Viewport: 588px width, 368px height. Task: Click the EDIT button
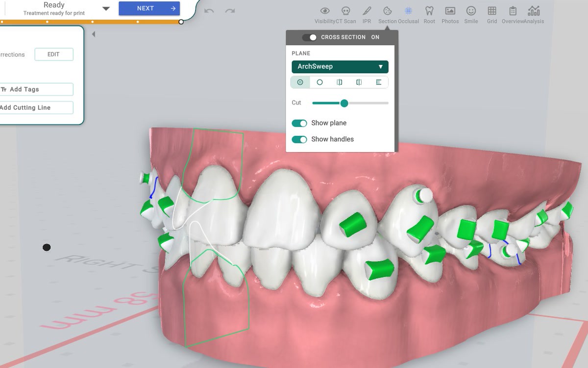(x=54, y=54)
